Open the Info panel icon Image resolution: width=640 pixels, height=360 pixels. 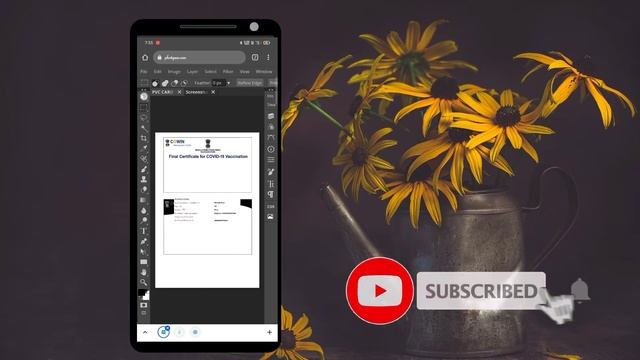[x=271, y=149]
